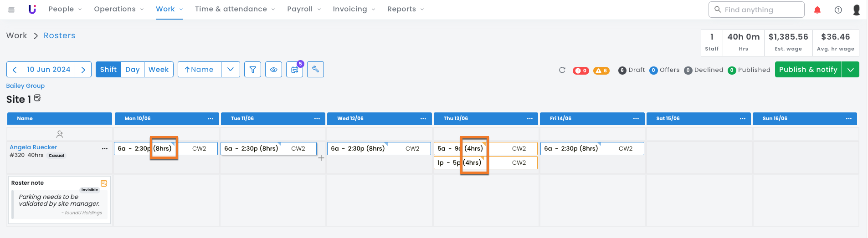The height and width of the screenshot is (238, 868).
Task: Expand the Name sort dropdown arrow
Action: point(231,70)
